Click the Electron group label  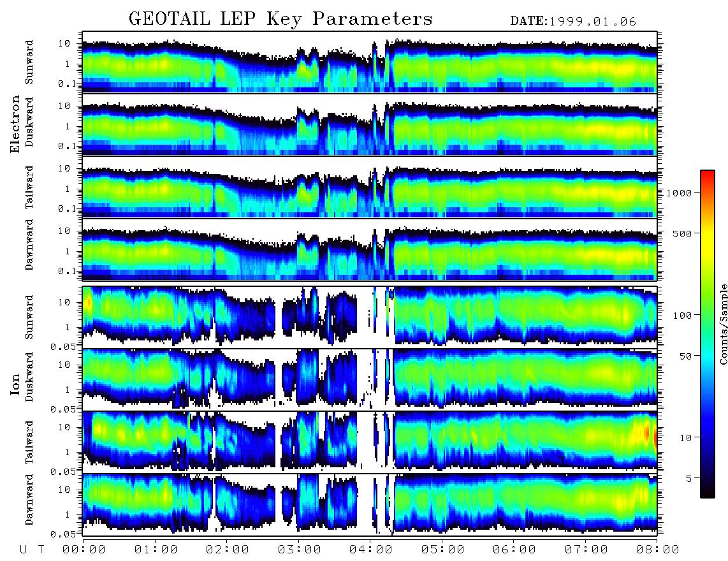click(15, 124)
